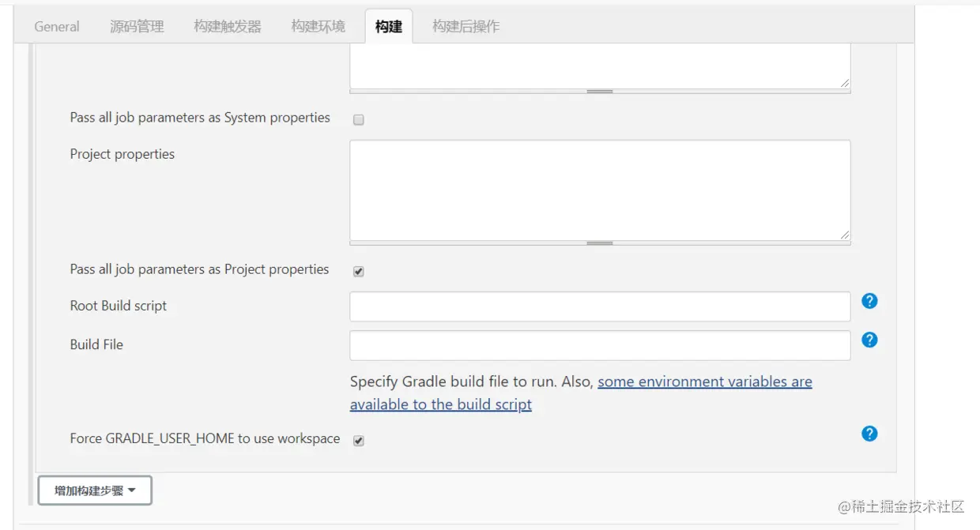Switch to the 构建环境 tab
Image resolution: width=980 pixels, height=530 pixels.
point(318,26)
